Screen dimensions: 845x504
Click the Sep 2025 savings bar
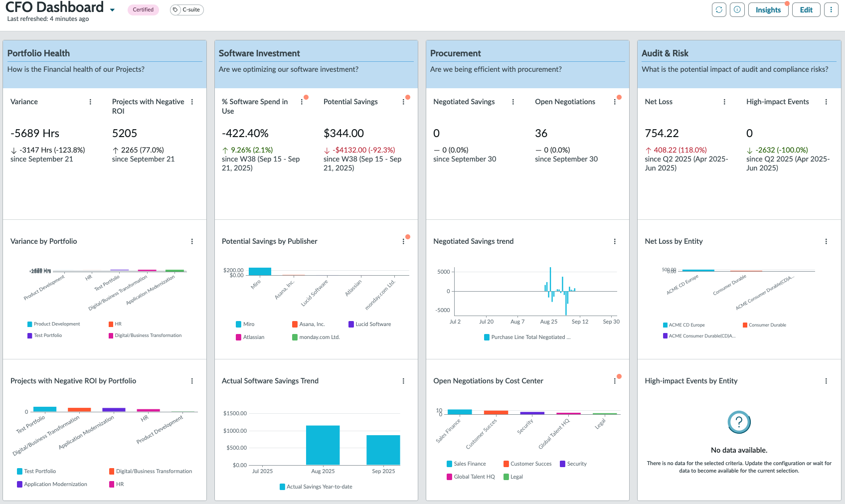coord(383,450)
